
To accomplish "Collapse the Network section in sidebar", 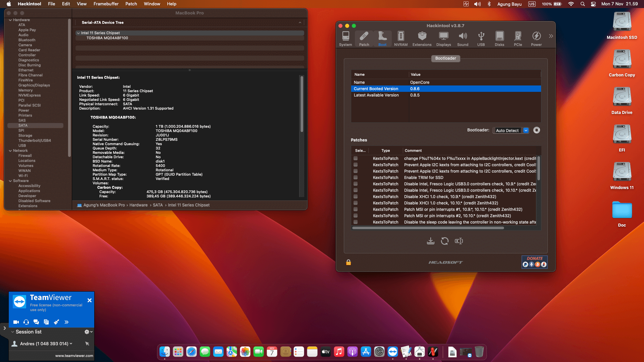I will [10, 151].
